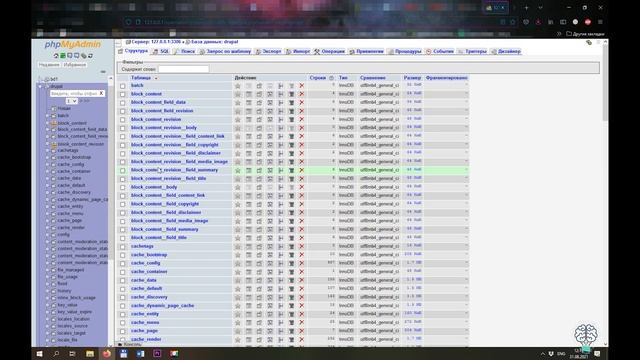
Task: Switch to the Дизайнер tab
Action: (506, 51)
